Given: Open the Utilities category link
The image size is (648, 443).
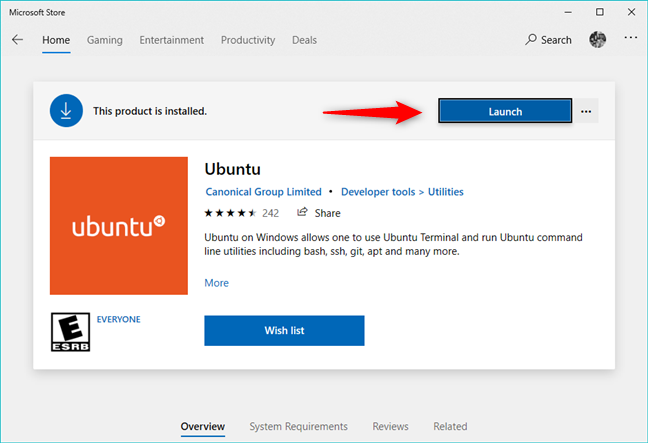Looking at the screenshot, I should [446, 192].
